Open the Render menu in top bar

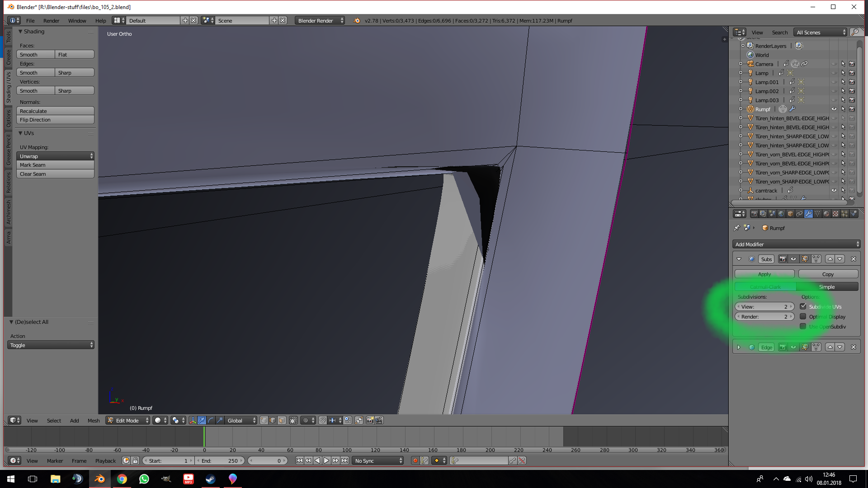[x=51, y=21]
